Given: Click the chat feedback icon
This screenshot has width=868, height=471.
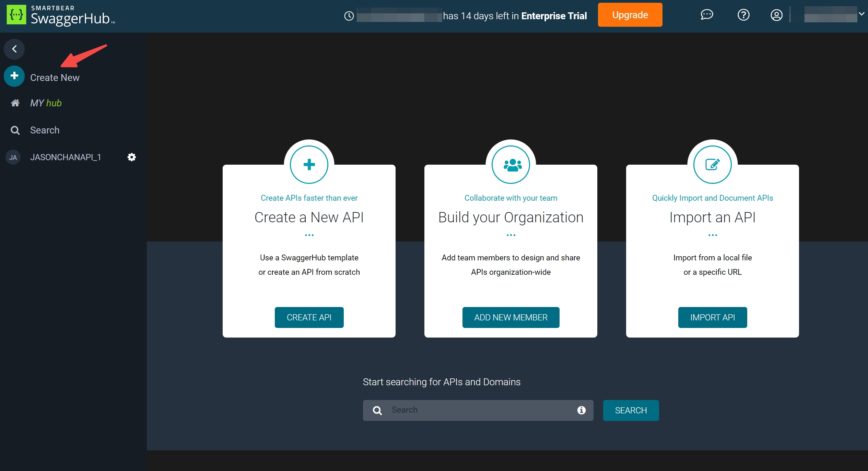Looking at the screenshot, I should (x=707, y=14).
